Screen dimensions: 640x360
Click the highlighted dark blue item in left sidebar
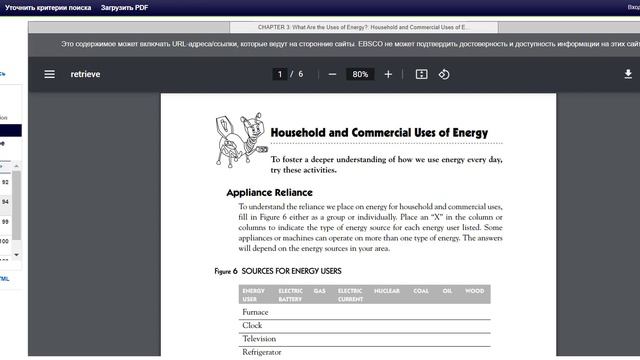coord(11,130)
